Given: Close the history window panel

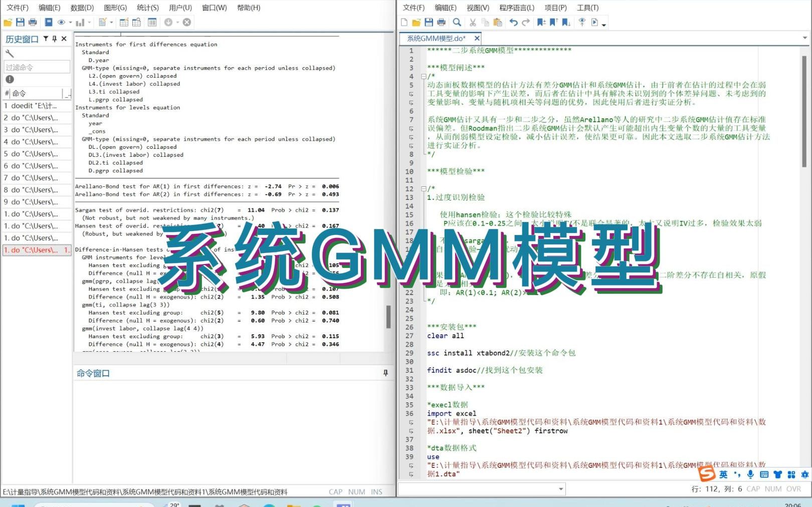Looking at the screenshot, I should (x=64, y=39).
